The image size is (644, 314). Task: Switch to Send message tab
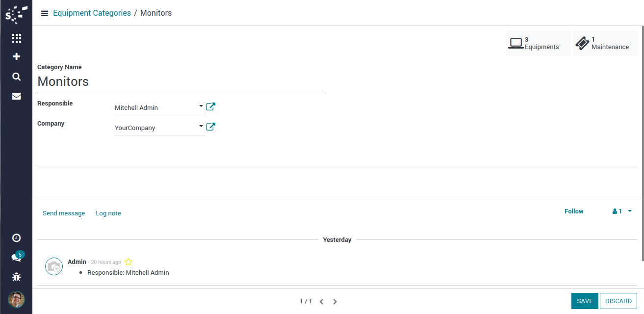pos(64,213)
